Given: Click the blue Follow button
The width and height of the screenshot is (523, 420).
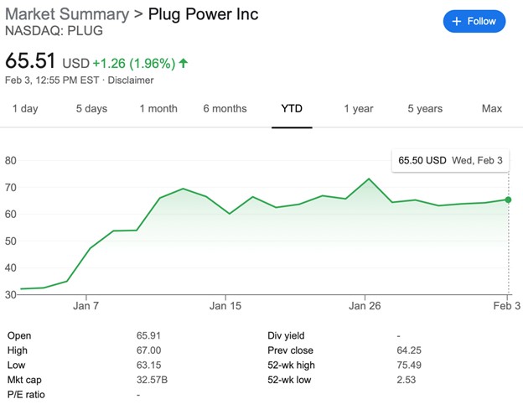Looking at the screenshot, I should point(474,22).
